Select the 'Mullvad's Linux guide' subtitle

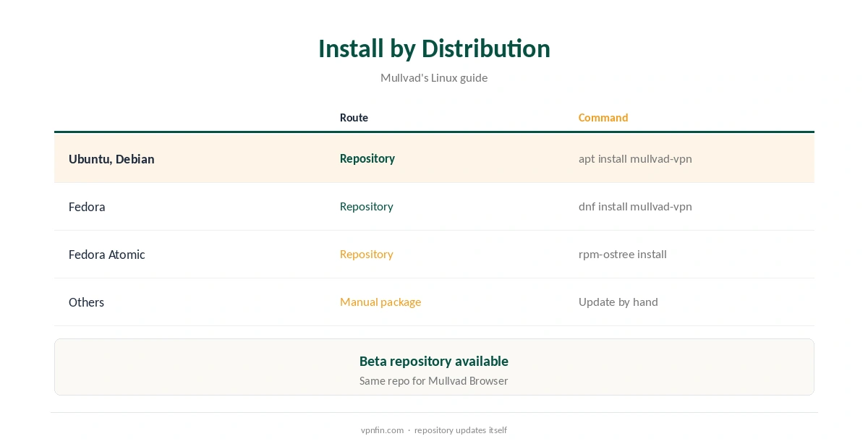434,77
